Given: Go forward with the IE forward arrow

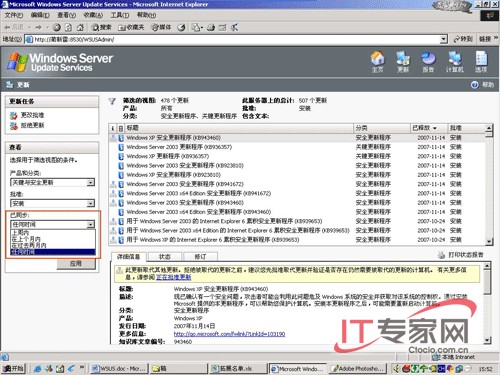Looking at the screenshot, I should tap(38, 27).
